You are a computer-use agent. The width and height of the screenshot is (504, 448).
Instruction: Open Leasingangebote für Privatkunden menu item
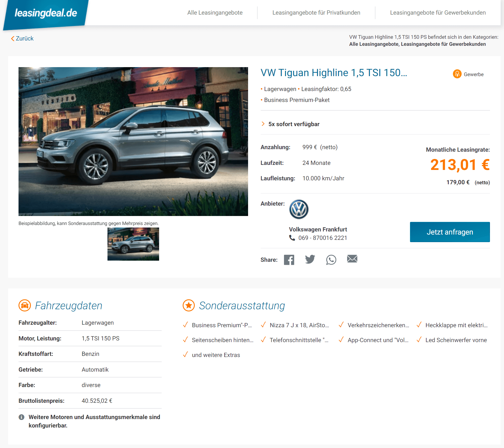click(x=316, y=13)
